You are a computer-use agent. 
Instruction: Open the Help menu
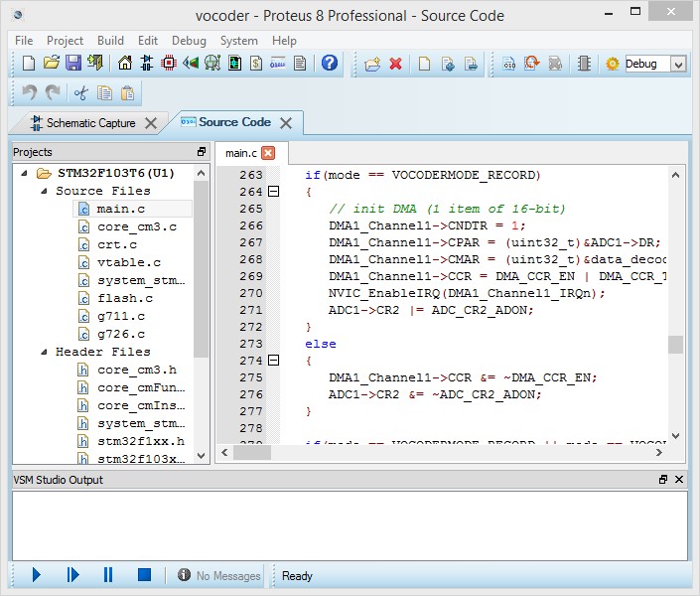(x=284, y=41)
